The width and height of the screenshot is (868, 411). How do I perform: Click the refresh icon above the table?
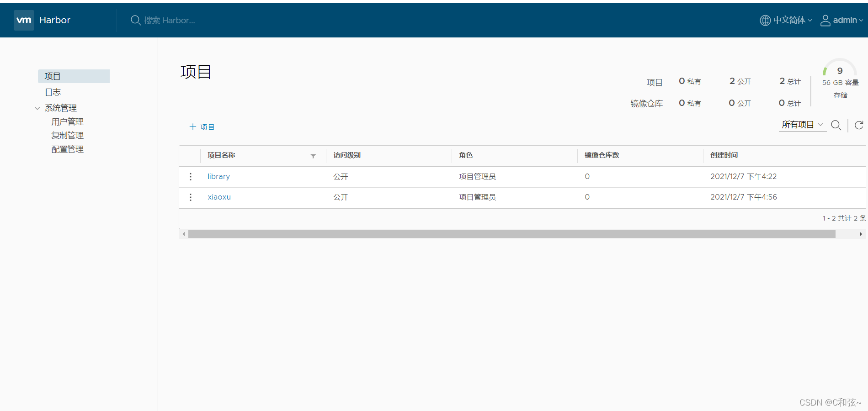coord(859,125)
